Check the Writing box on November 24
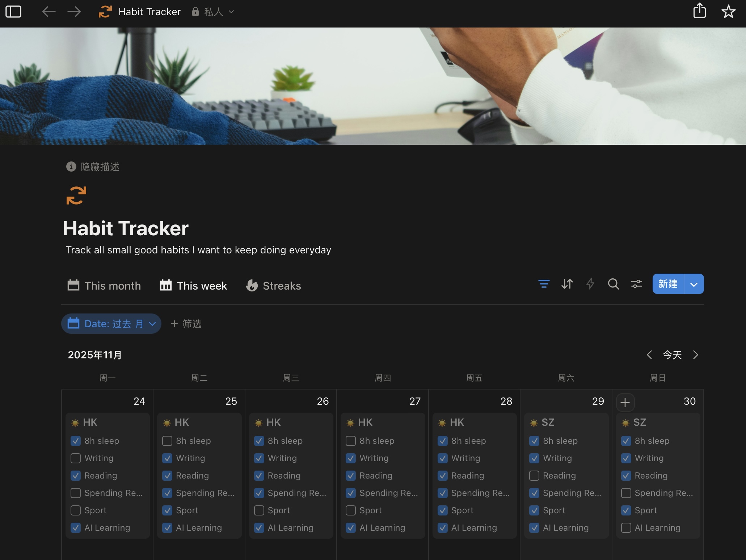This screenshot has width=746, height=560. click(x=76, y=458)
